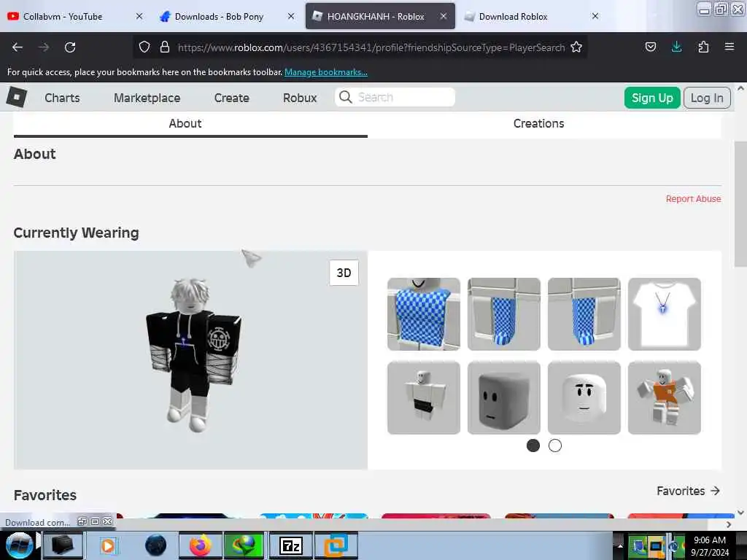Open the media player taskbar icon
Viewport: 747px width, 560px height.
tap(108, 545)
